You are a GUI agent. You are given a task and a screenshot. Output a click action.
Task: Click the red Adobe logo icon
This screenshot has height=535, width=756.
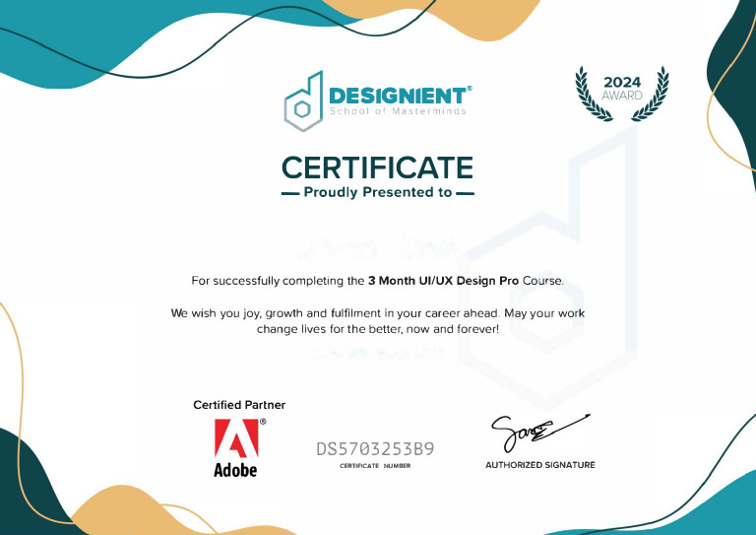[x=236, y=437]
